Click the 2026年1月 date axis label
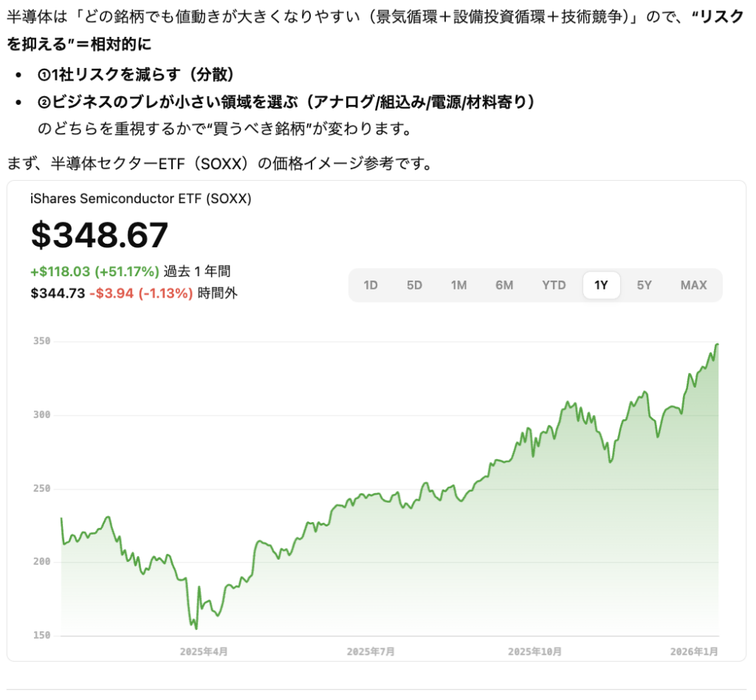The height and width of the screenshot is (700, 756). click(x=694, y=652)
